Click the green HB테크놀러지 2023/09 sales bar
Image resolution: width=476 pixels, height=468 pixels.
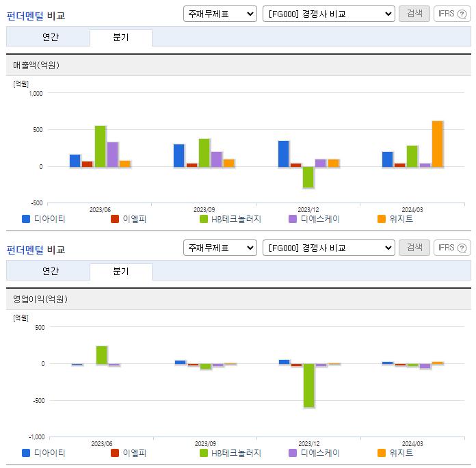(204, 153)
